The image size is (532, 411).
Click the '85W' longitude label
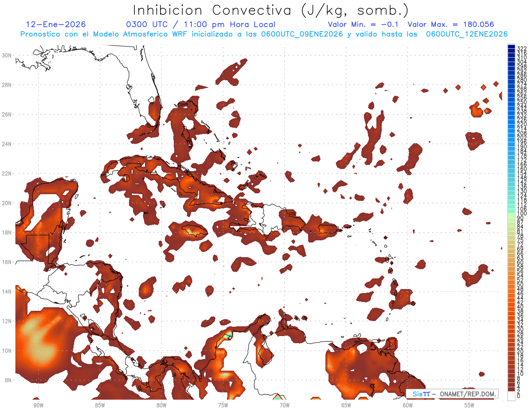[x=100, y=405]
